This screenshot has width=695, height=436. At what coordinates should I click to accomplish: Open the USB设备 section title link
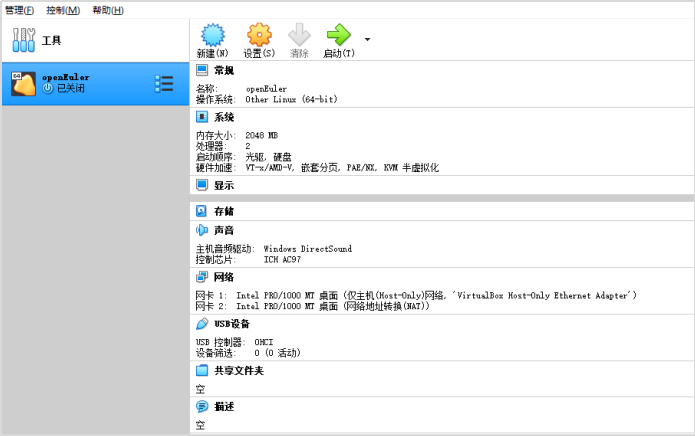point(232,324)
